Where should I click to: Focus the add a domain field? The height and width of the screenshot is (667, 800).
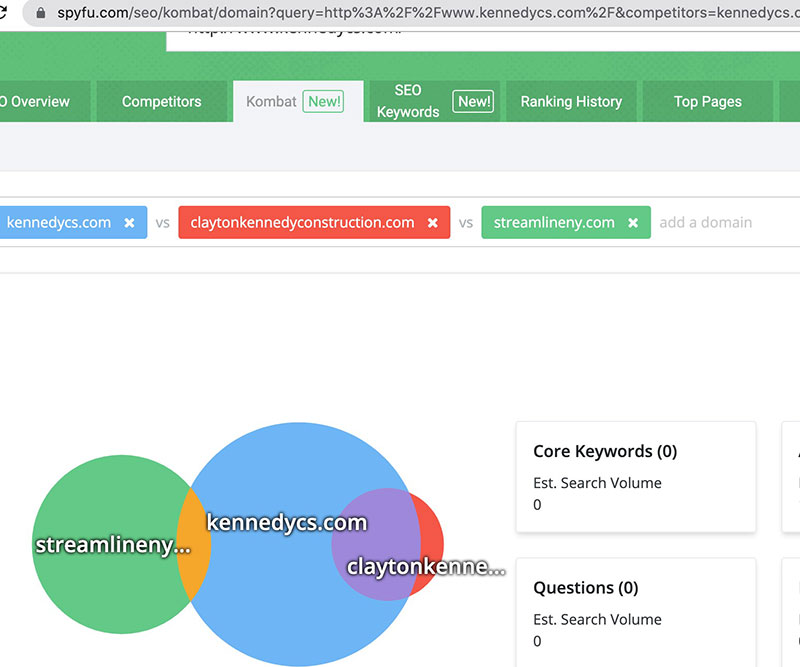pyautogui.click(x=706, y=223)
